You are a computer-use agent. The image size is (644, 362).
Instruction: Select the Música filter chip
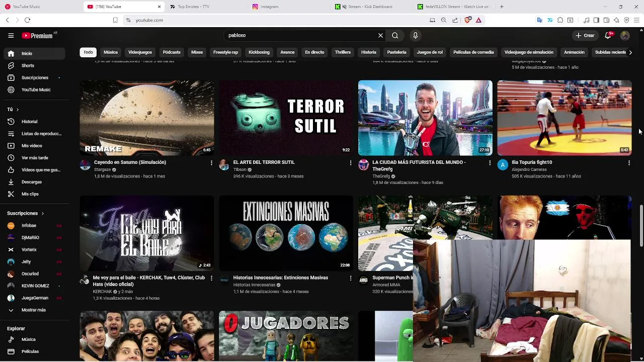pyautogui.click(x=111, y=52)
